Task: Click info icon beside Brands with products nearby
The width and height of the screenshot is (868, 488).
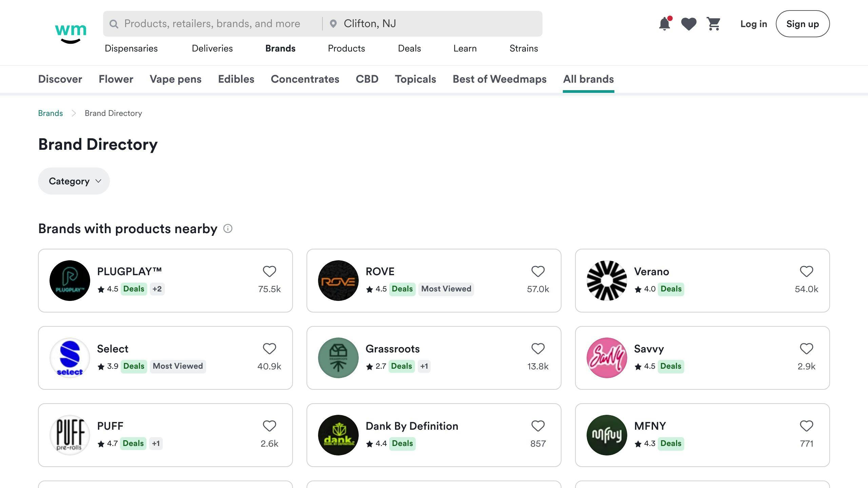Action: tap(228, 229)
